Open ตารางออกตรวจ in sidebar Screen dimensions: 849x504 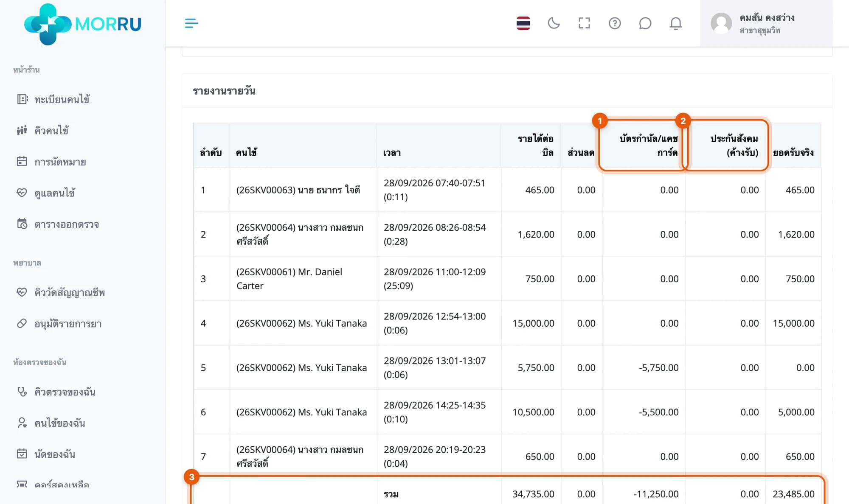pos(67,224)
